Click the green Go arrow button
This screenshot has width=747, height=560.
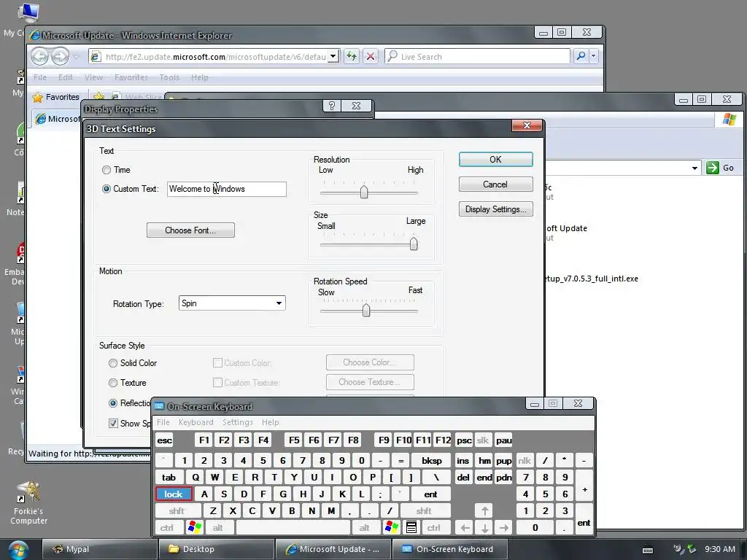click(x=712, y=168)
